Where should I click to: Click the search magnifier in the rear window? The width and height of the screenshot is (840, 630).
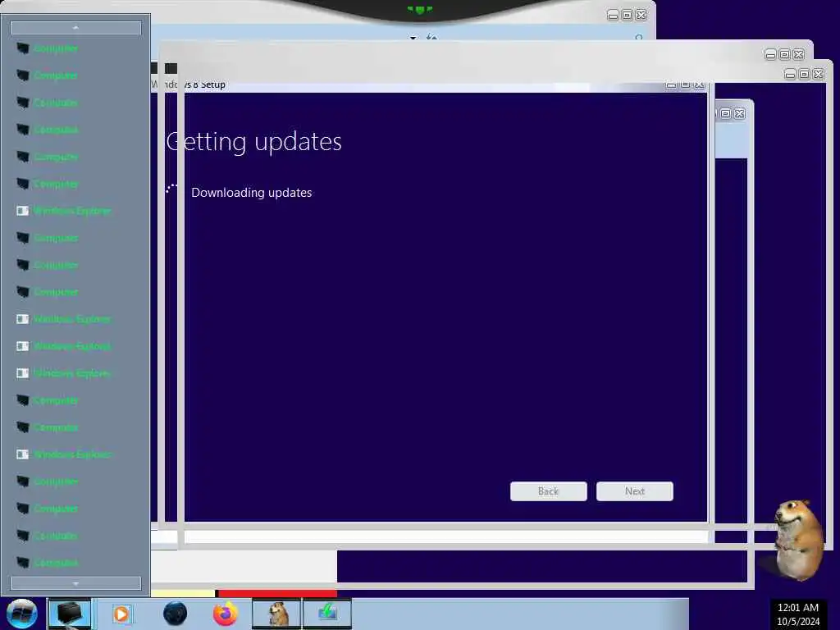(638, 38)
